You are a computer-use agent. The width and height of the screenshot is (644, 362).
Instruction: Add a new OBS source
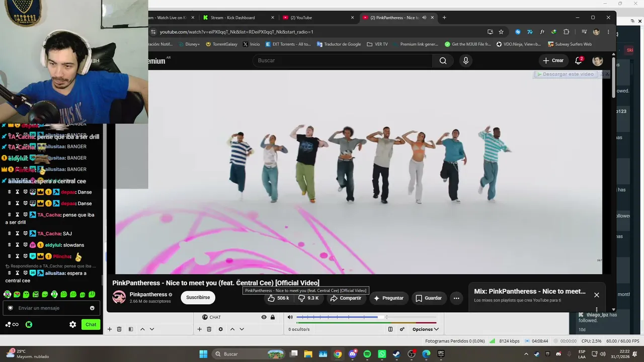(x=199, y=329)
